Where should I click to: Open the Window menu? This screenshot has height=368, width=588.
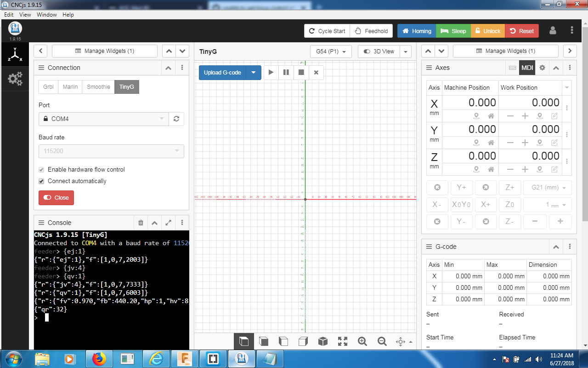tap(47, 15)
